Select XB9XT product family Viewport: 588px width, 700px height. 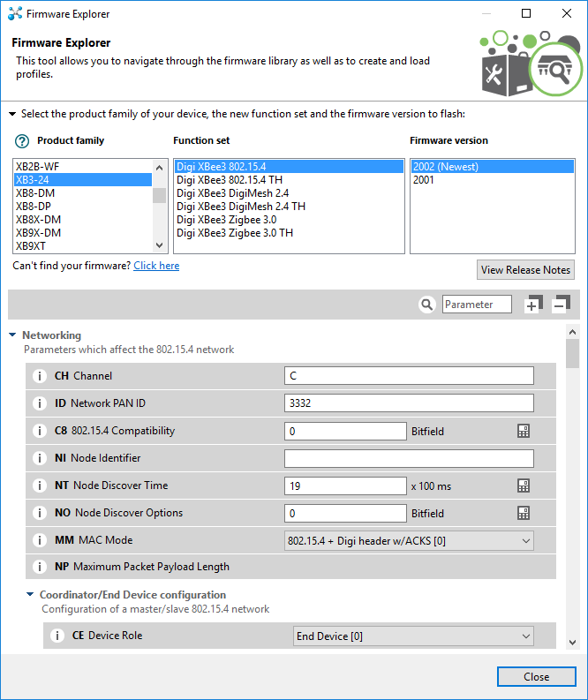83,246
